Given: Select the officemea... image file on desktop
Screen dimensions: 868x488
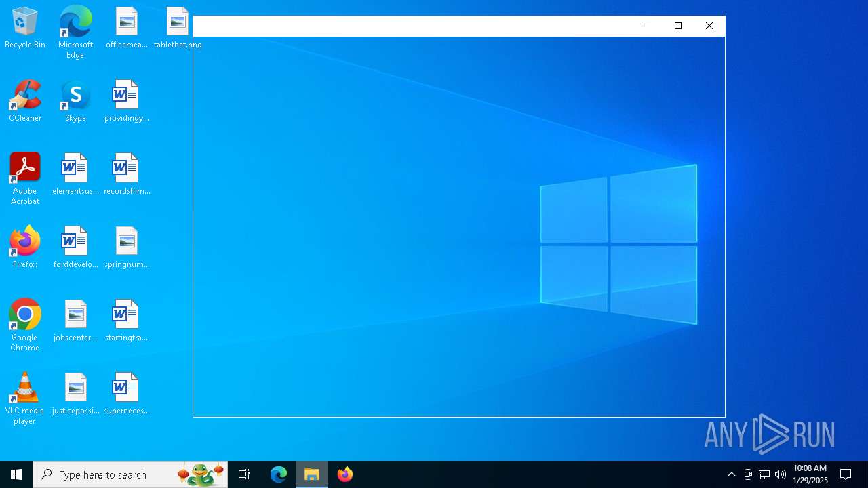Looking at the screenshot, I should [126, 28].
